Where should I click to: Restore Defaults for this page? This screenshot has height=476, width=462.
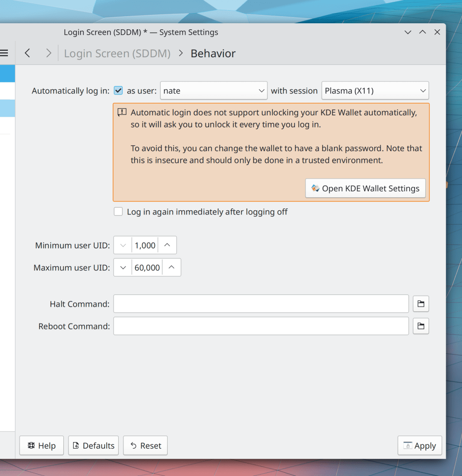click(93, 446)
